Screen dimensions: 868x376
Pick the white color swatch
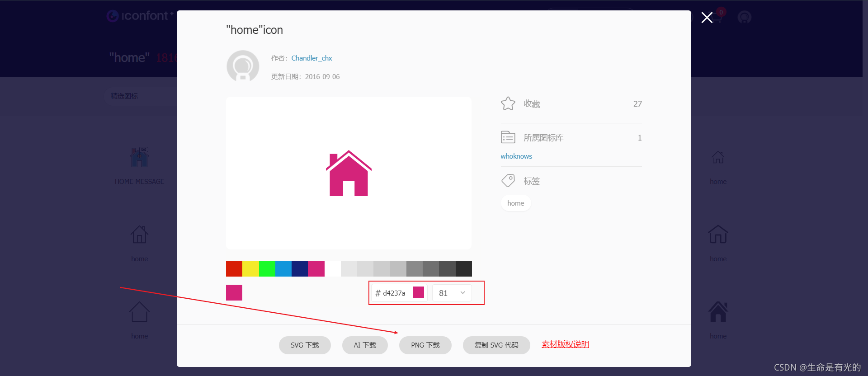[x=333, y=268]
